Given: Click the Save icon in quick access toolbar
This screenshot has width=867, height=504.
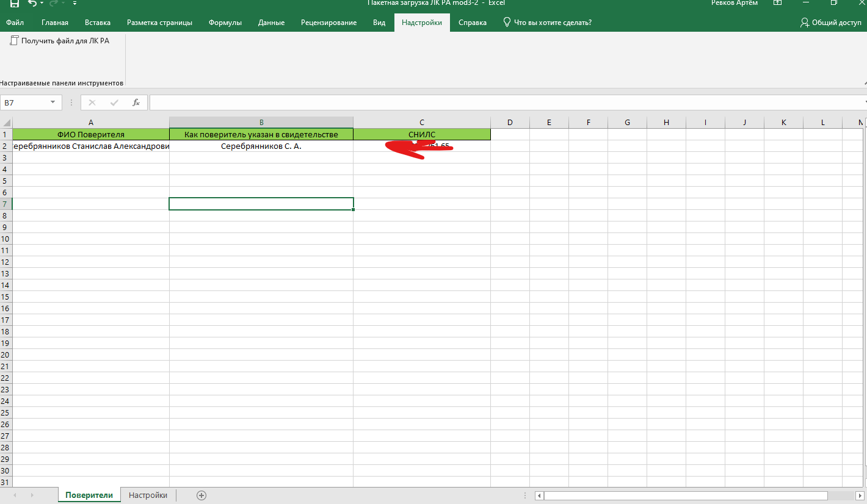Looking at the screenshot, I should (15, 4).
